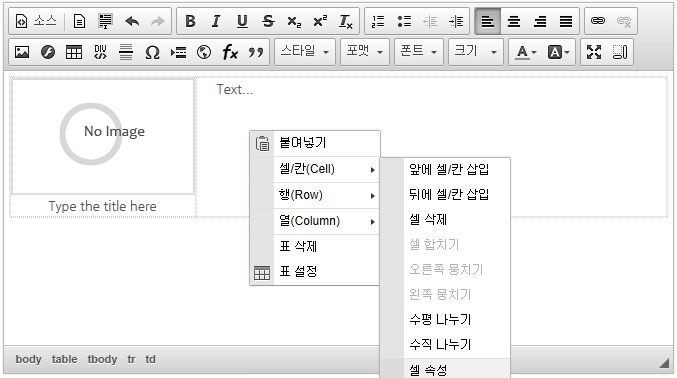Align text right
Screen dimensions: 677x378
tap(540, 21)
